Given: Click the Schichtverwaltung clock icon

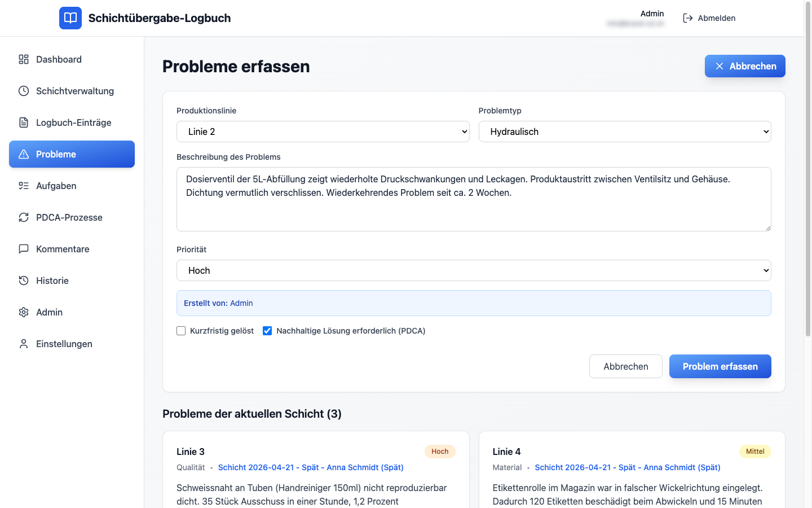Looking at the screenshot, I should (x=24, y=91).
